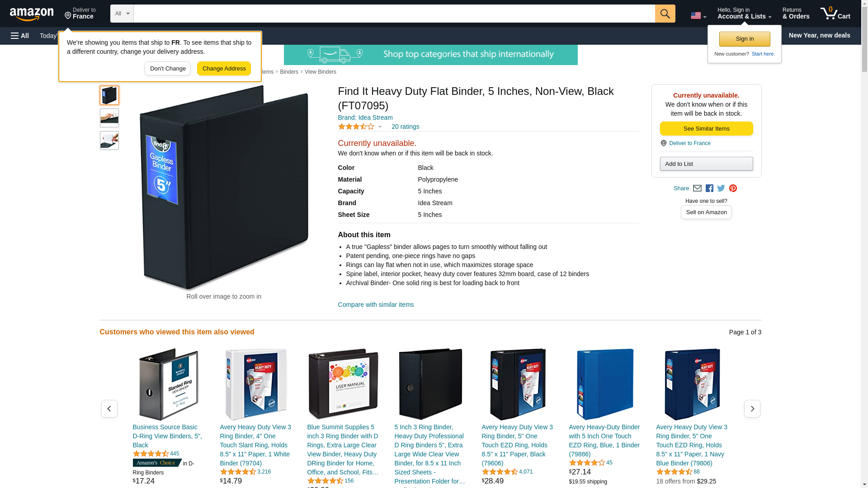Share on Twitter bird icon
The width and height of the screenshot is (868, 488).
[x=721, y=188]
